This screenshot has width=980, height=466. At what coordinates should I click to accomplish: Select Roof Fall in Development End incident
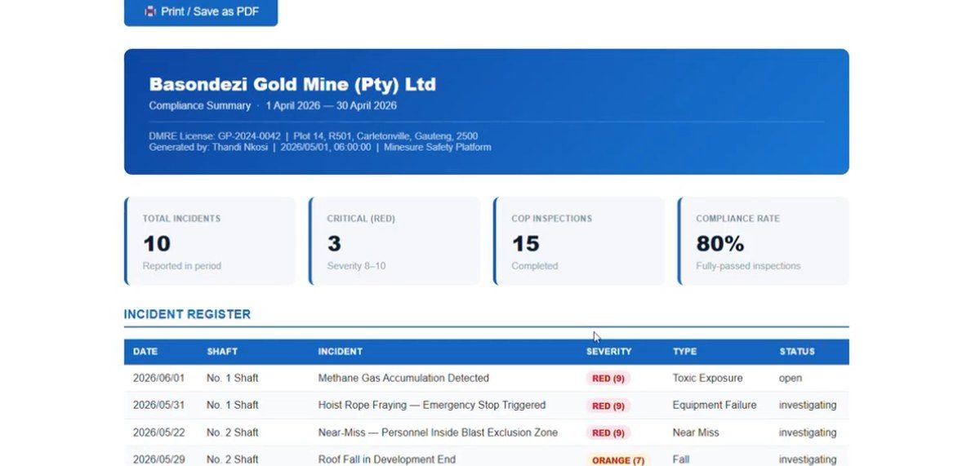tap(386, 459)
